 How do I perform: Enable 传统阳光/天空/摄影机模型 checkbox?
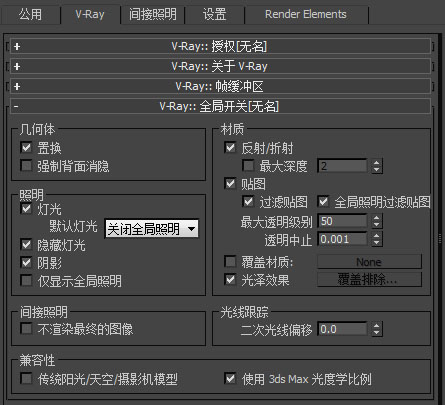pos(26,379)
